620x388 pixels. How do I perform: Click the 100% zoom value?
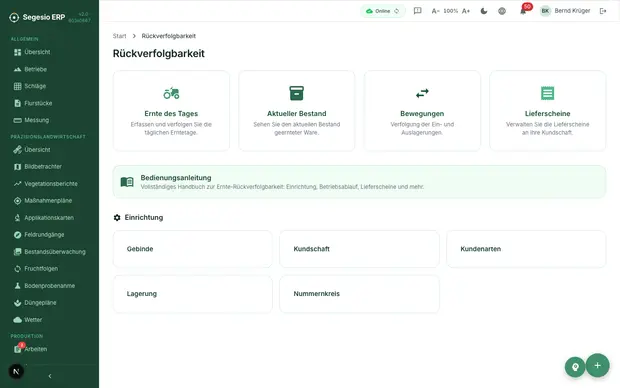click(x=450, y=11)
